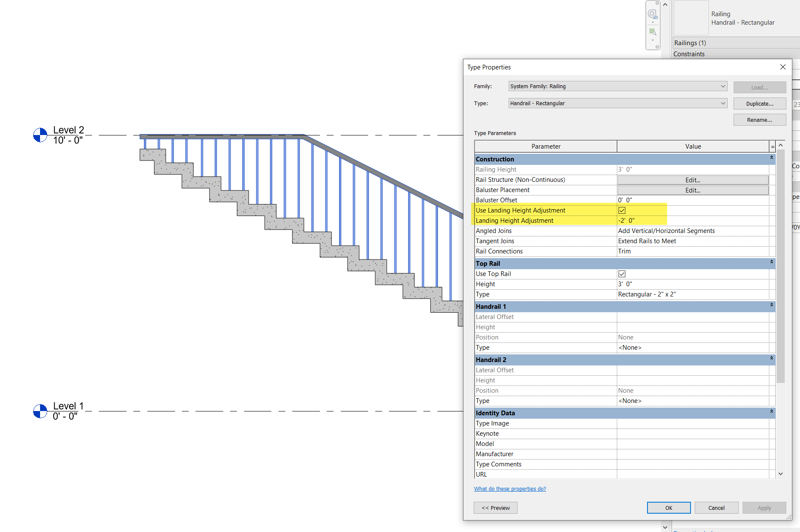Click the Level 2 datum head symbol
800x532 pixels.
click(x=40, y=135)
